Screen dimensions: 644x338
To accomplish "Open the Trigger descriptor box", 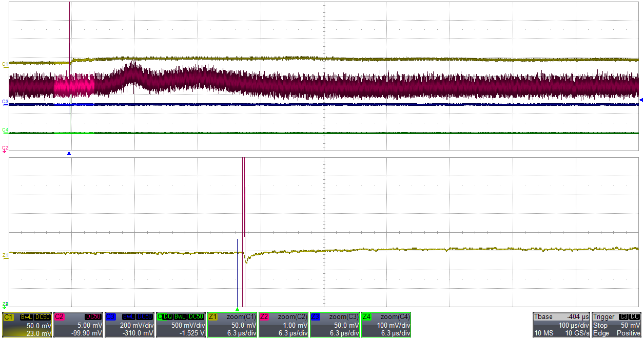I will (617, 325).
